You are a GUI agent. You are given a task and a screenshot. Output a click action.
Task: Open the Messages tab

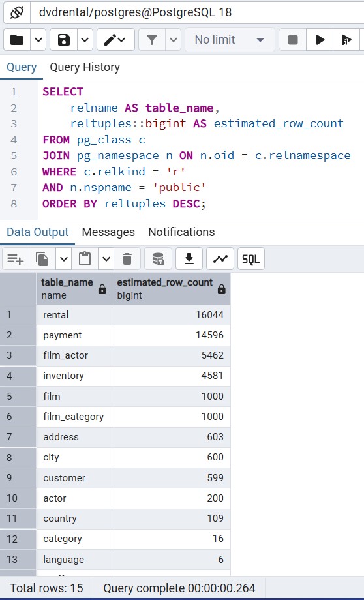point(108,232)
